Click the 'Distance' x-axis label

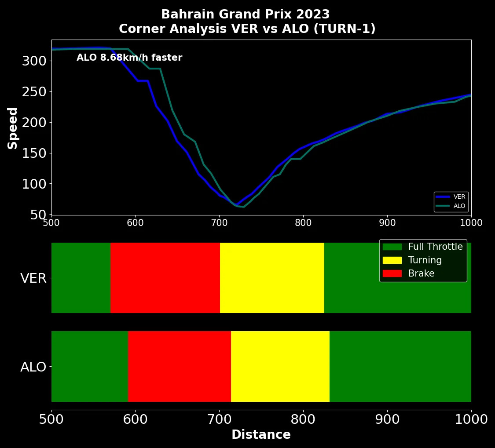coord(261,434)
